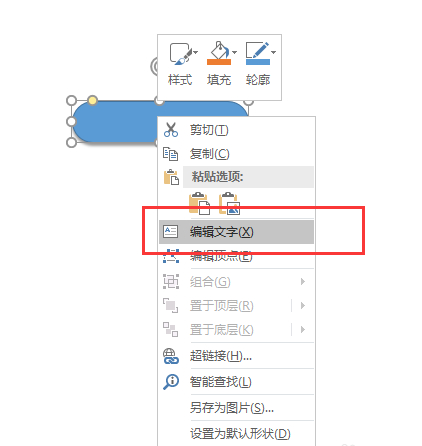Select the first paste option clipboard icon
Viewport: 422px width, 446px height.
coord(199,203)
